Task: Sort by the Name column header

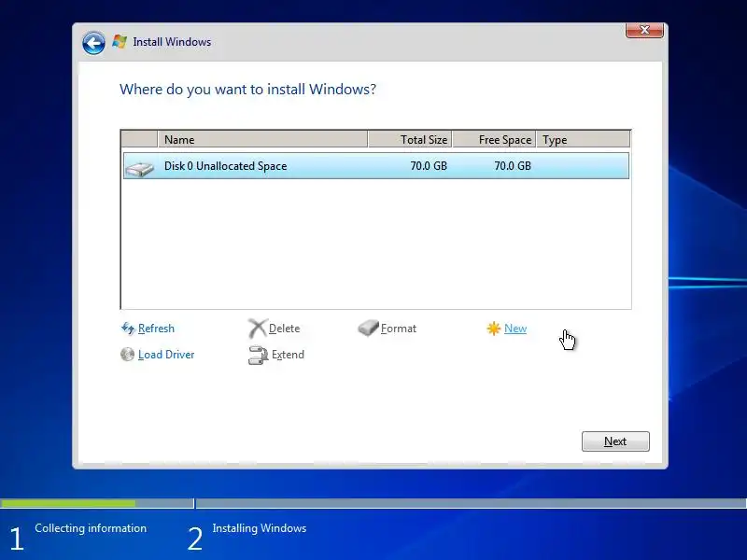Action: click(x=262, y=139)
